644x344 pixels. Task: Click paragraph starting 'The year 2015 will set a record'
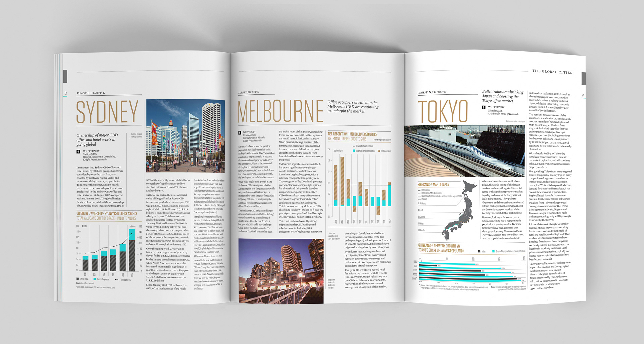(366, 278)
